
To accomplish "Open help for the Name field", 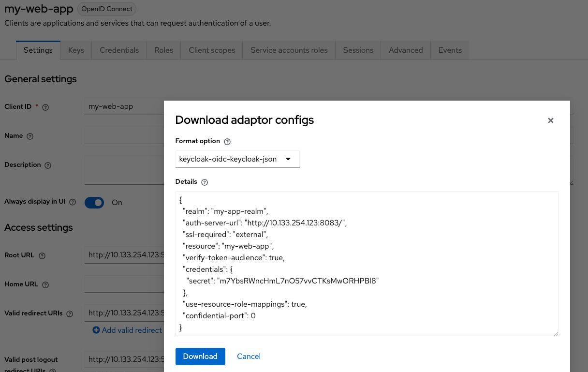I will [x=30, y=136].
